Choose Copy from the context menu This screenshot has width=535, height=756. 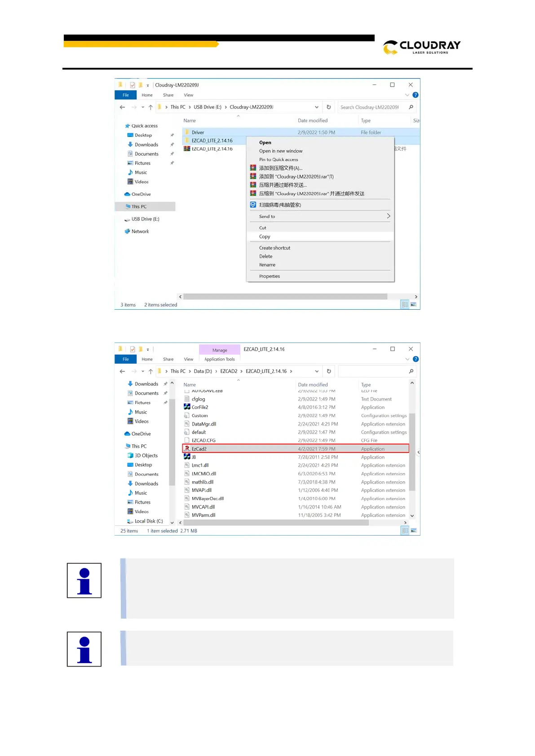(x=265, y=237)
